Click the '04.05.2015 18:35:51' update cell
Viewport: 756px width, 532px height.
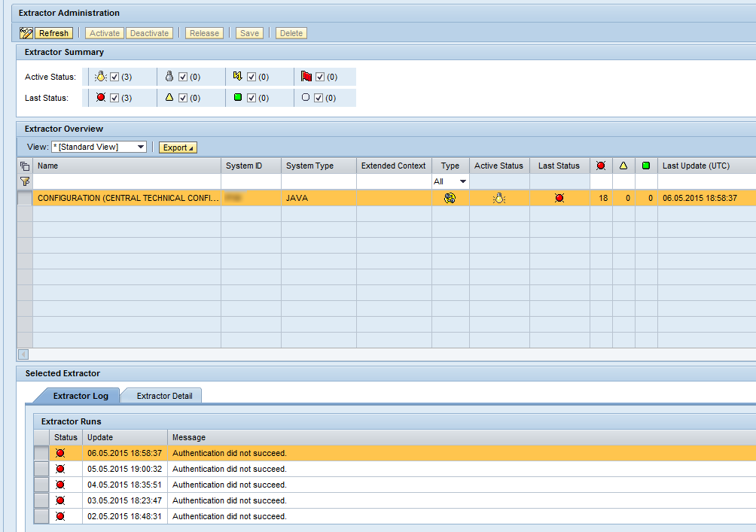tap(125, 485)
